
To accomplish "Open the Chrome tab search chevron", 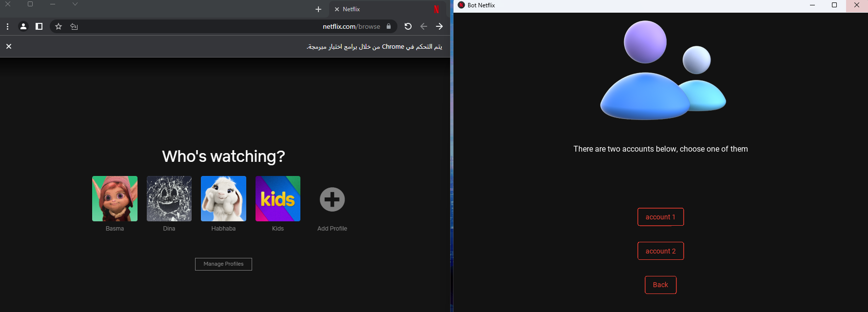I will point(75,4).
